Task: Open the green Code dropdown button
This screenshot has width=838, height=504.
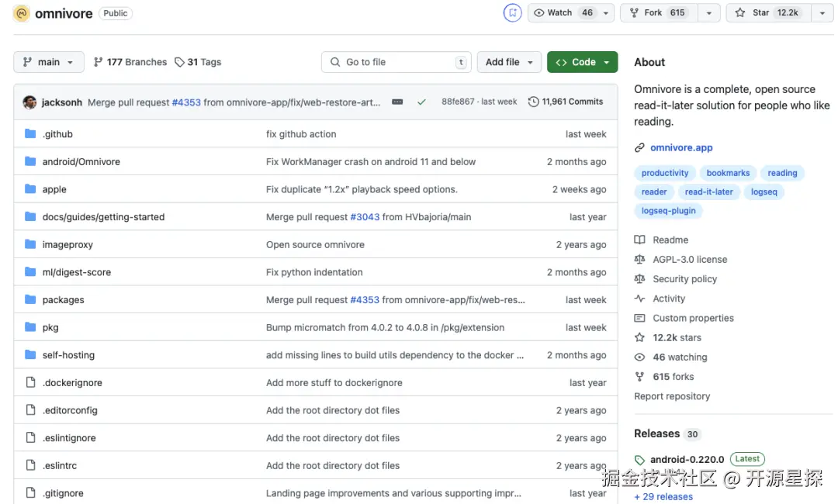Action: point(582,62)
